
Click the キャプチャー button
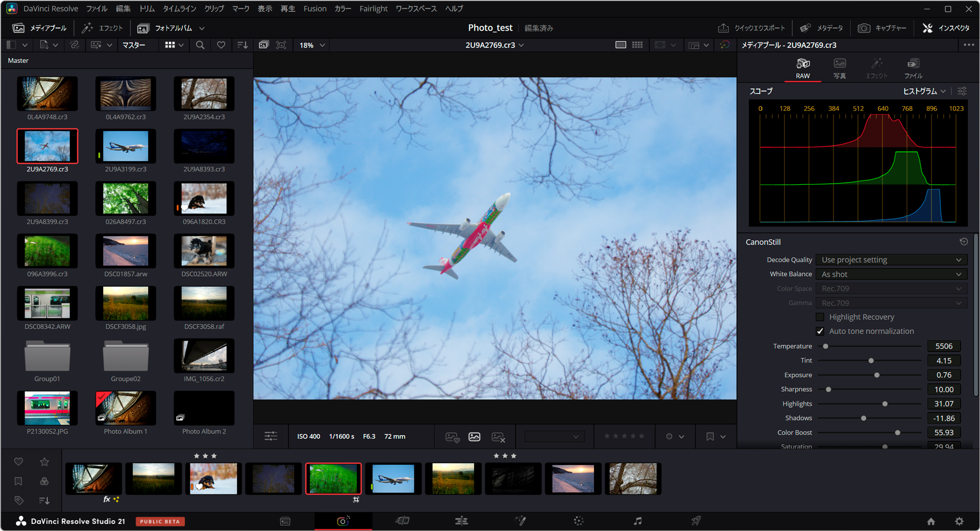point(882,28)
